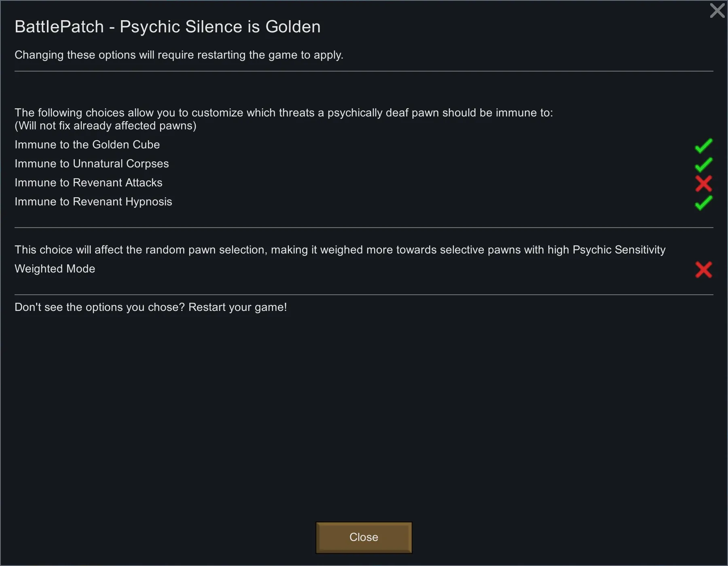The width and height of the screenshot is (728, 566).
Task: Click the BattlePatch dialog title text
Action: click(x=167, y=27)
